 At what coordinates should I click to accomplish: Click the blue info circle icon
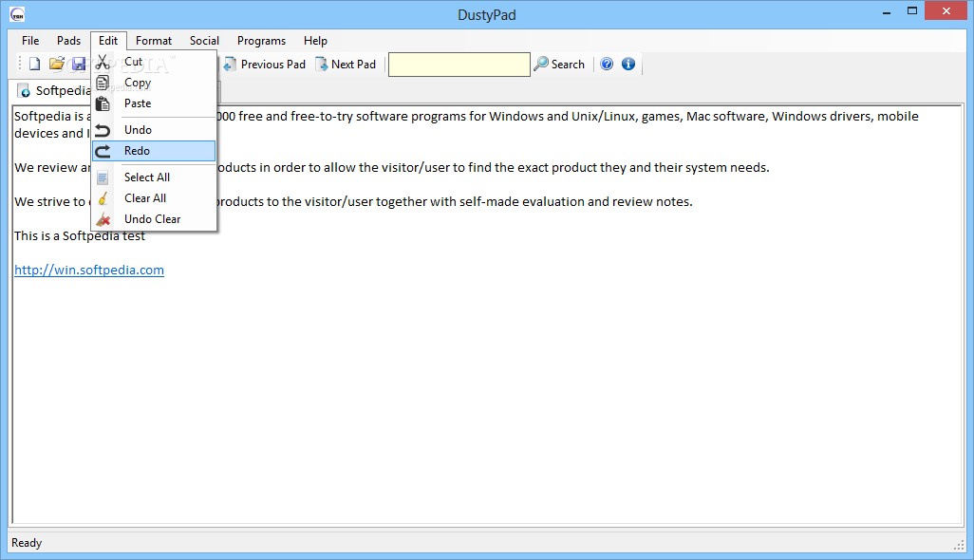click(x=628, y=64)
